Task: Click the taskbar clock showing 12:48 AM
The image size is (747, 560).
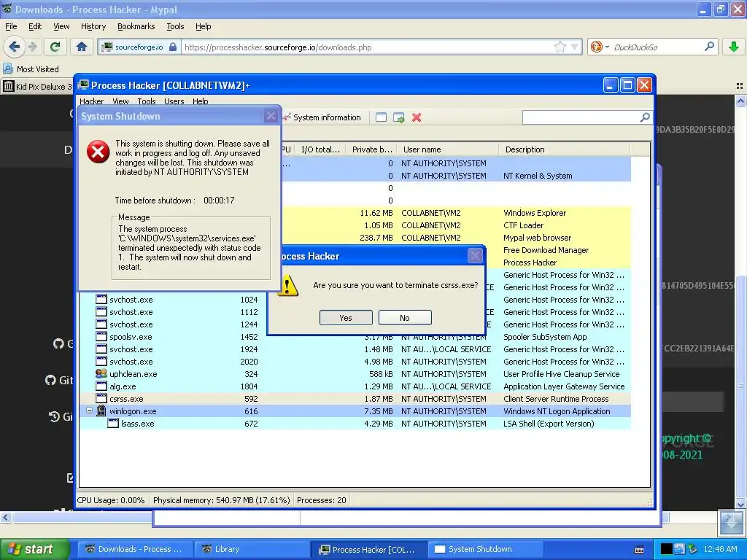Action: click(x=720, y=550)
